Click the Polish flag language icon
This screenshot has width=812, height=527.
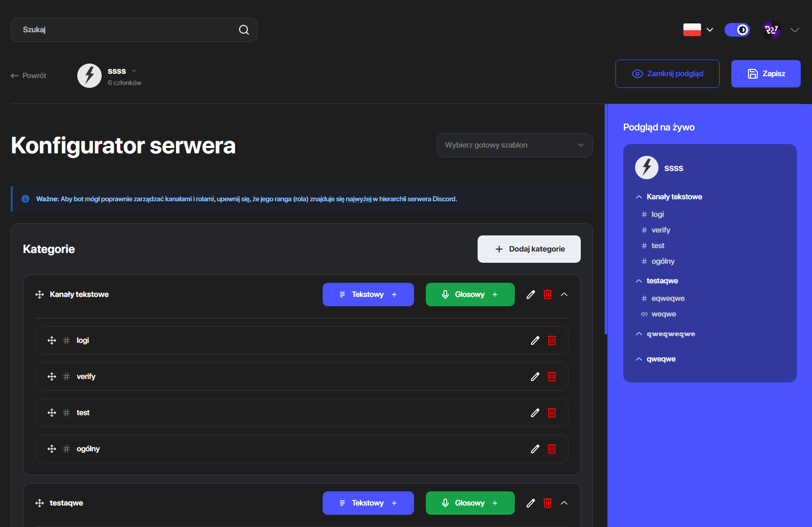click(x=692, y=30)
